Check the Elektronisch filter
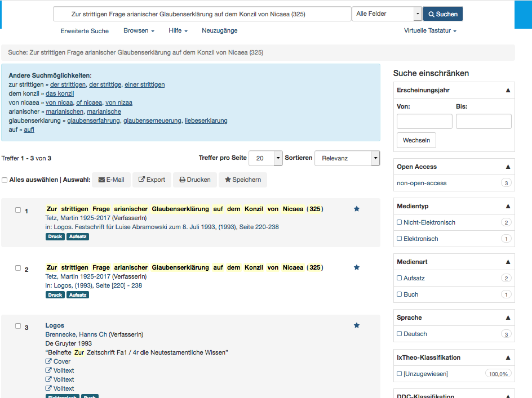The width and height of the screenshot is (532, 398). (400, 239)
